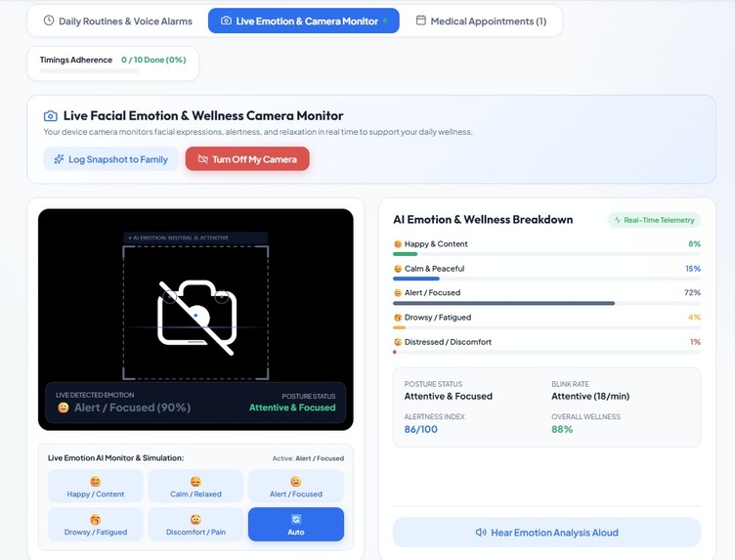
Task: Click Happy & Content 8% progress bar
Action: (547, 254)
